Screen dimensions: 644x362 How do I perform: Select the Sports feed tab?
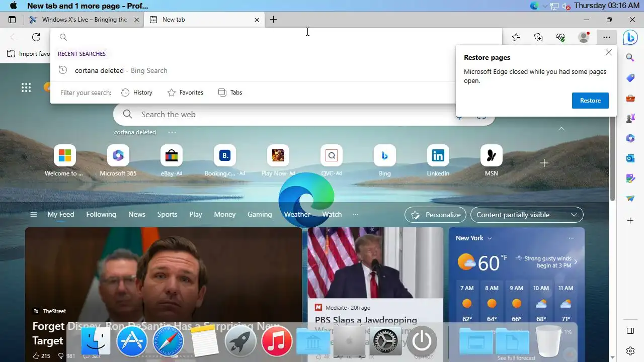point(167,214)
